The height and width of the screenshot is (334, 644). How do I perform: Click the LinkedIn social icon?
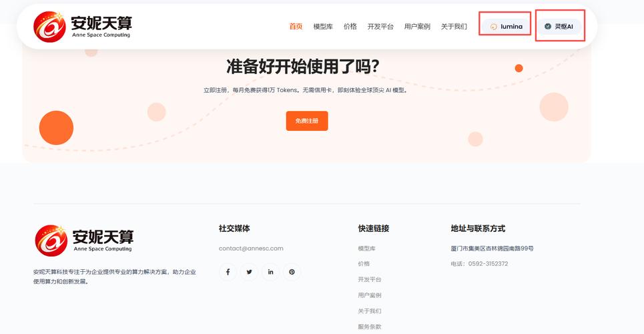[x=271, y=272]
